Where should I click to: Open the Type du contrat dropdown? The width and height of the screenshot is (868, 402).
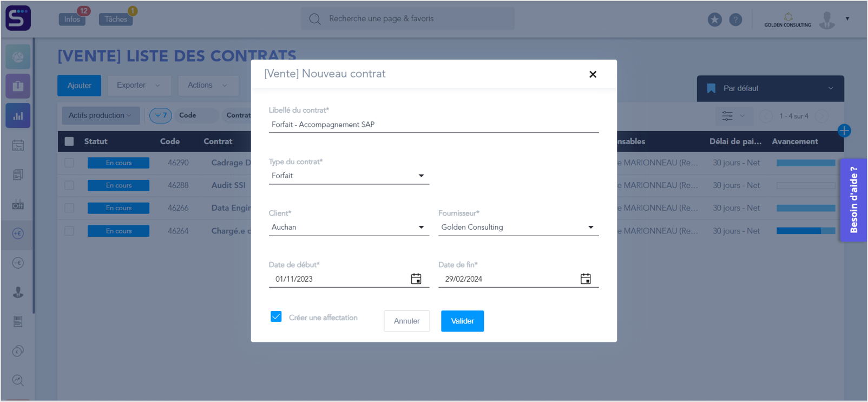coord(349,176)
